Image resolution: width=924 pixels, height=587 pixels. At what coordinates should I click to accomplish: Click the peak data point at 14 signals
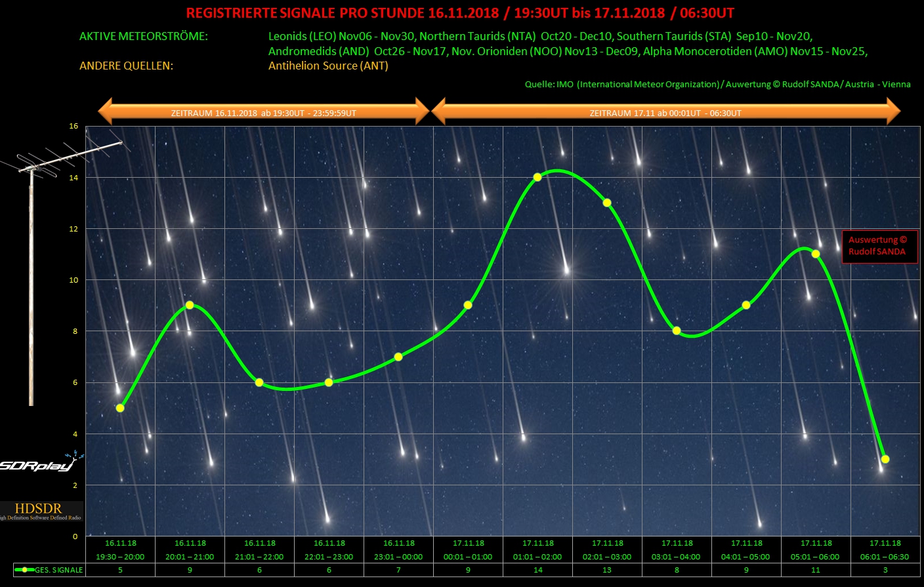537,177
